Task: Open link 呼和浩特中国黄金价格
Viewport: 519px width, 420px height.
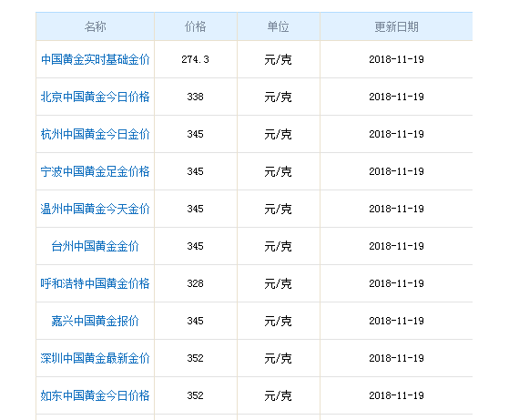Action: click(96, 284)
